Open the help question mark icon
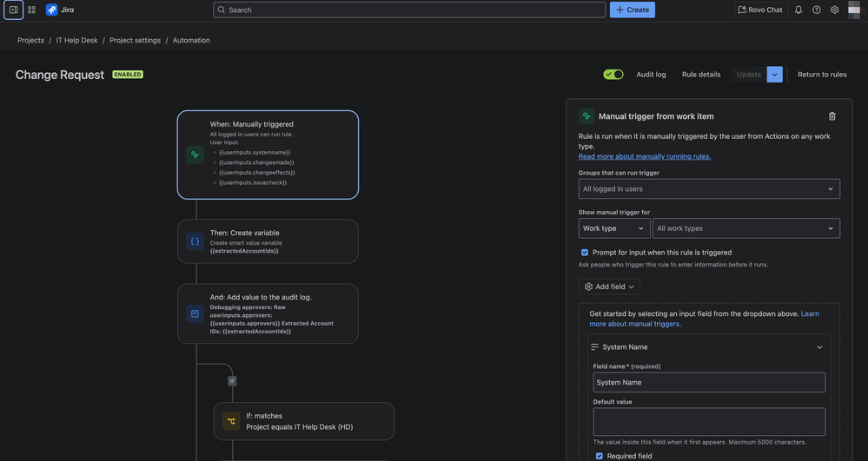The width and height of the screenshot is (868, 461). click(x=817, y=10)
